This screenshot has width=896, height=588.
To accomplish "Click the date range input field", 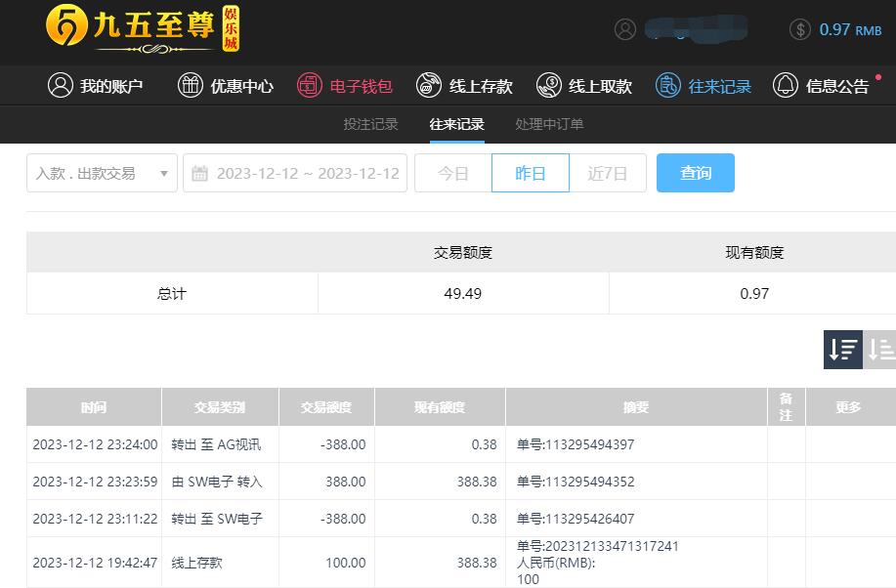I will (x=307, y=174).
